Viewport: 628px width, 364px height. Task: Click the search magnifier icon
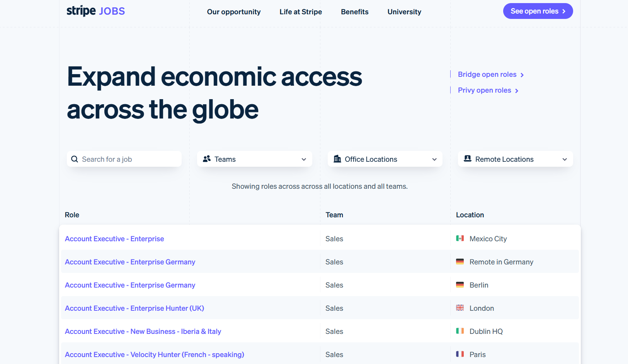click(x=75, y=159)
